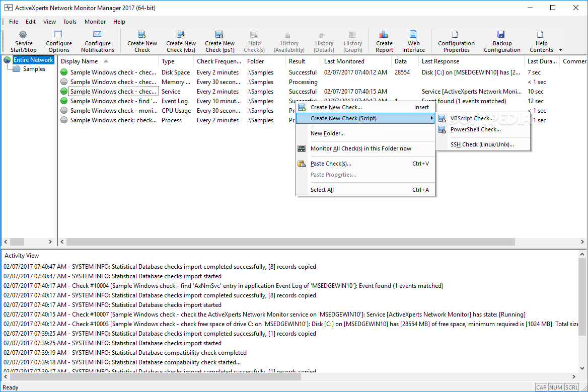
Task: Click Create New Check toolbar icon
Action: point(142,35)
